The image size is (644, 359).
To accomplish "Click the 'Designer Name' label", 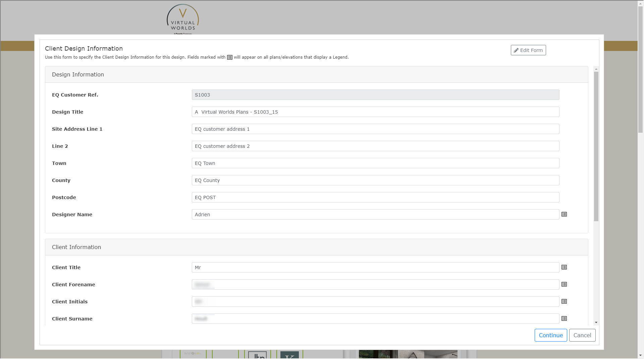I will 72,215.
